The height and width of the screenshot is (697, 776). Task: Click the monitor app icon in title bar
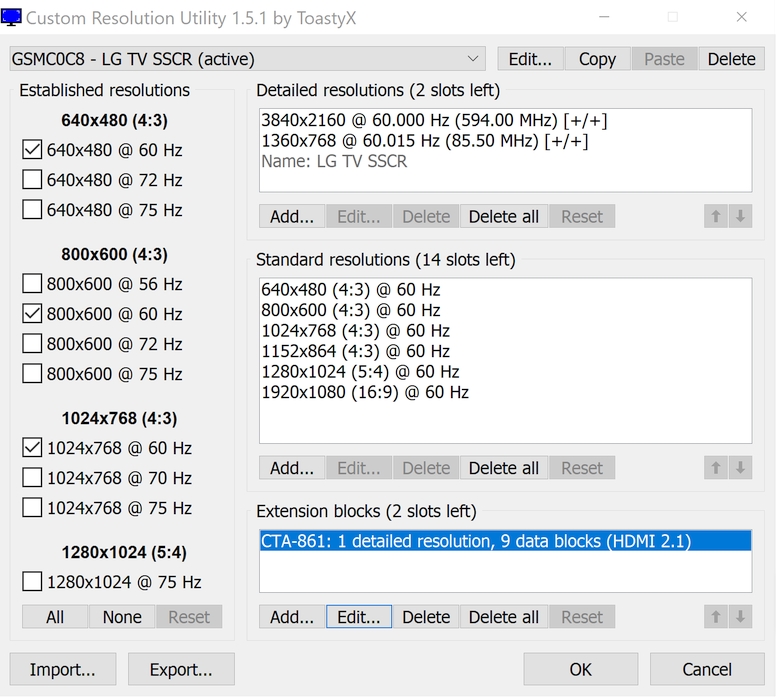click(x=12, y=18)
